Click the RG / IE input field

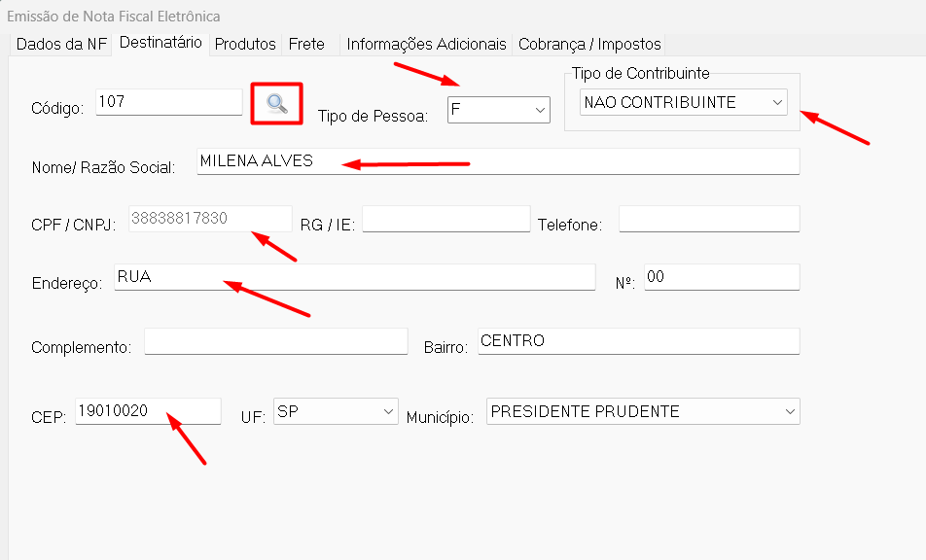(x=445, y=219)
